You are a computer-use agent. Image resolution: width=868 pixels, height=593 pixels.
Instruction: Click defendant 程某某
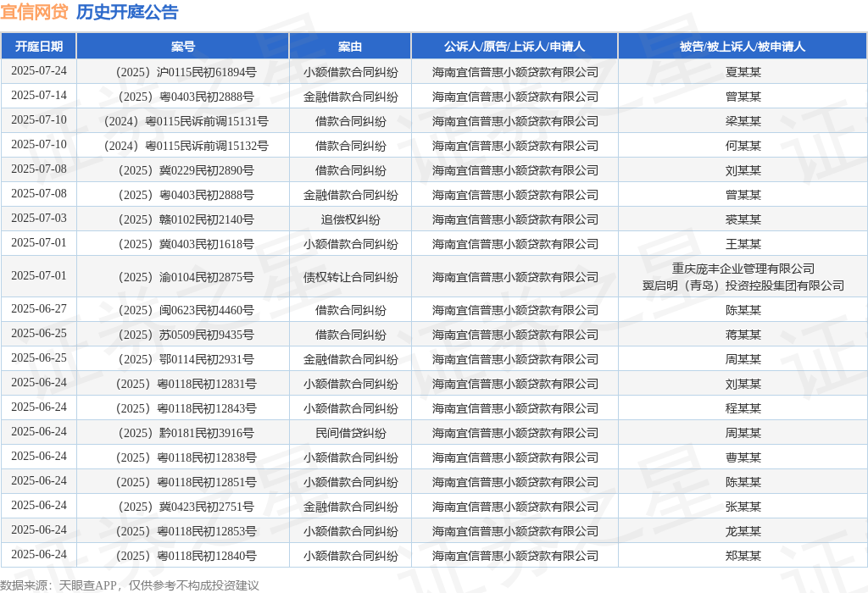point(743,408)
